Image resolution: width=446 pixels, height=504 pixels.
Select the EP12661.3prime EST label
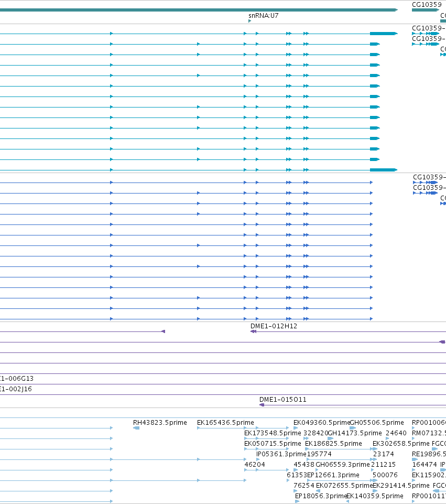tap(333, 475)
